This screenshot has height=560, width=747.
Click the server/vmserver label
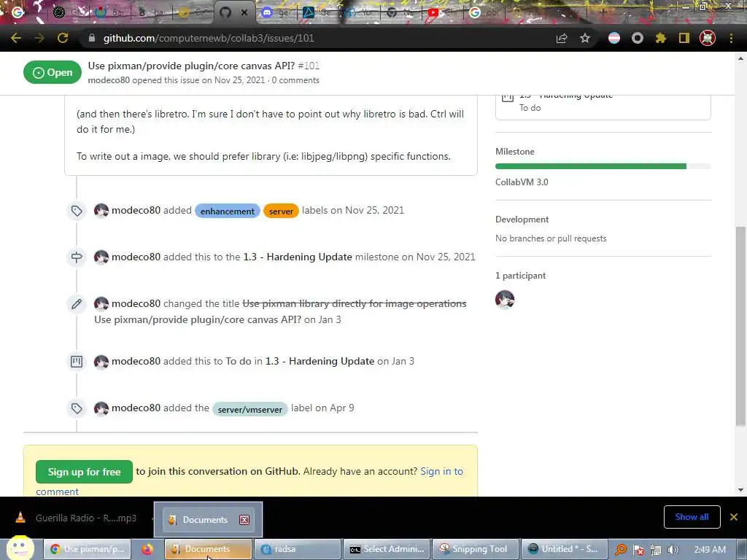[x=249, y=409]
